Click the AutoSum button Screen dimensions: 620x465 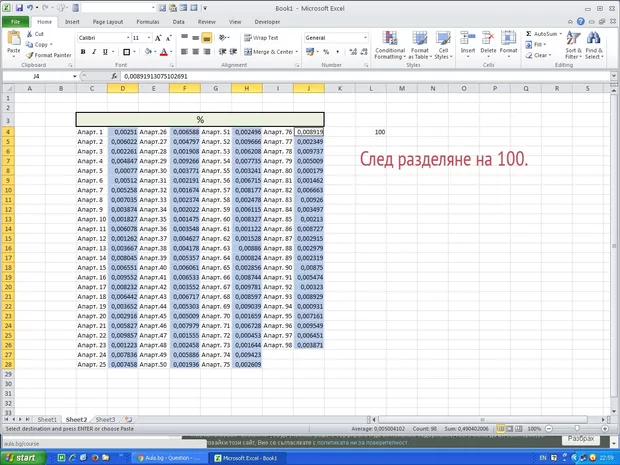(x=544, y=33)
